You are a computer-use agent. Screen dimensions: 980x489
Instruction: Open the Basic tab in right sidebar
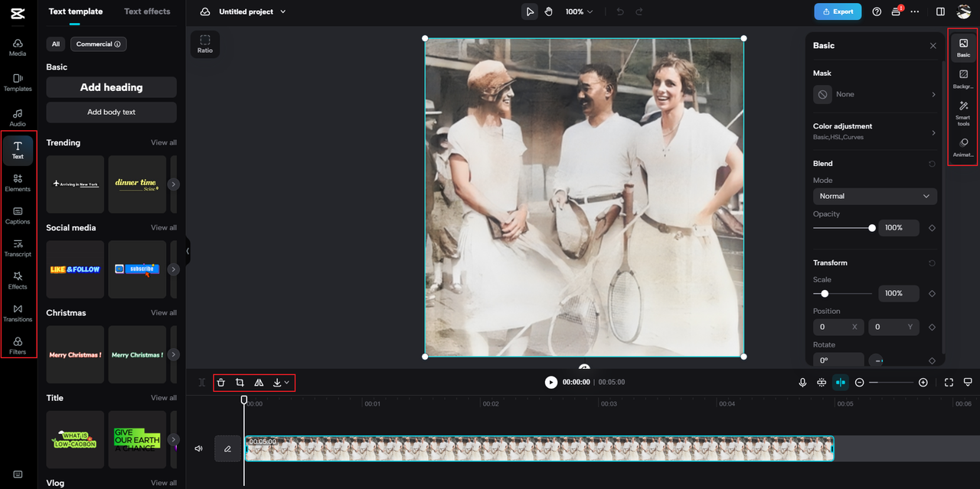pyautogui.click(x=963, y=48)
